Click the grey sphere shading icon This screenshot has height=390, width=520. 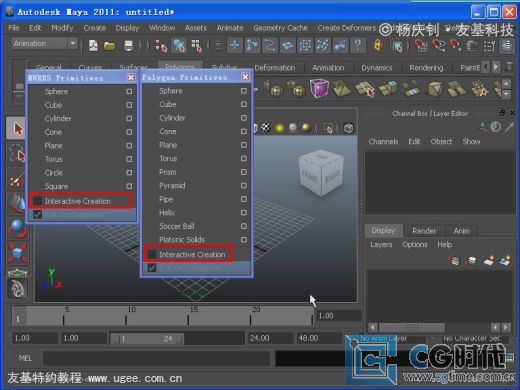[293, 128]
